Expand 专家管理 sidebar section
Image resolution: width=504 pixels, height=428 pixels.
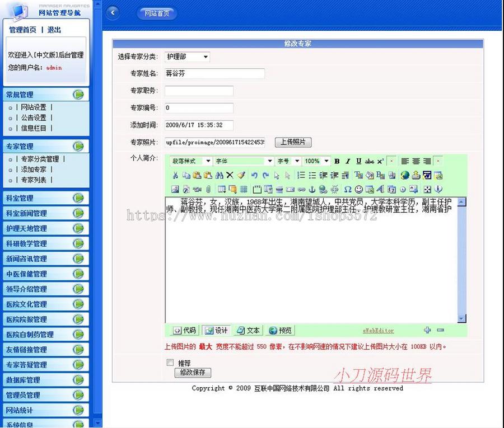click(46, 147)
